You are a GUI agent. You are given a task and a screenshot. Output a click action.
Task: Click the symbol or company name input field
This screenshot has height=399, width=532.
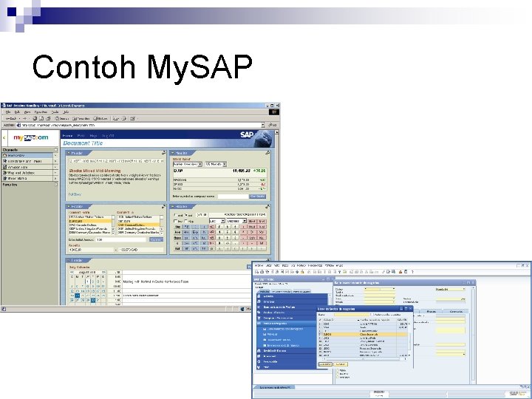pos(233,197)
